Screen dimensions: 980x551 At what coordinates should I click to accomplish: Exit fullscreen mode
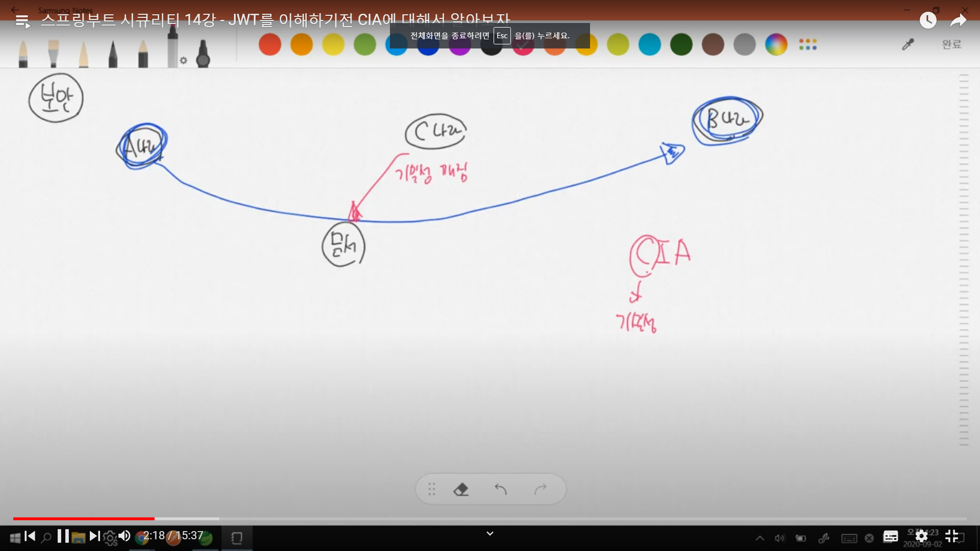(952, 536)
